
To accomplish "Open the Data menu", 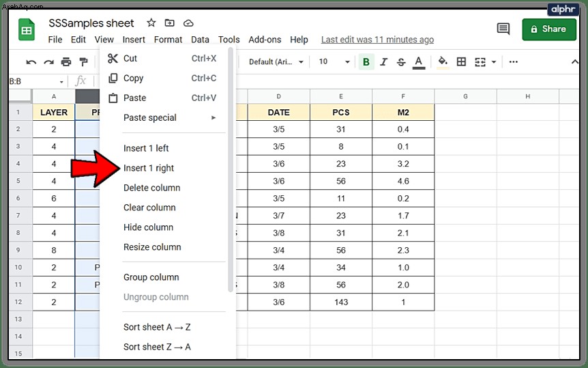I will 200,40.
